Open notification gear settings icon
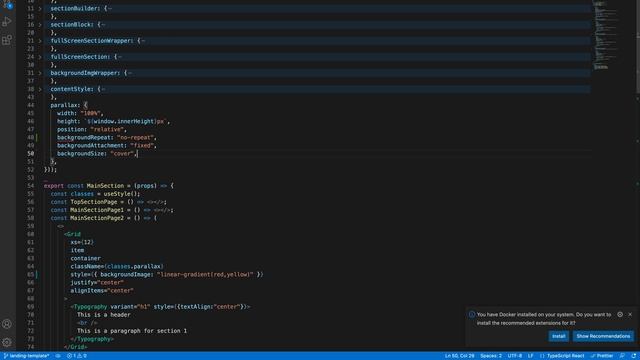Viewport: 640px width, 360px height. pyautogui.click(x=620, y=314)
